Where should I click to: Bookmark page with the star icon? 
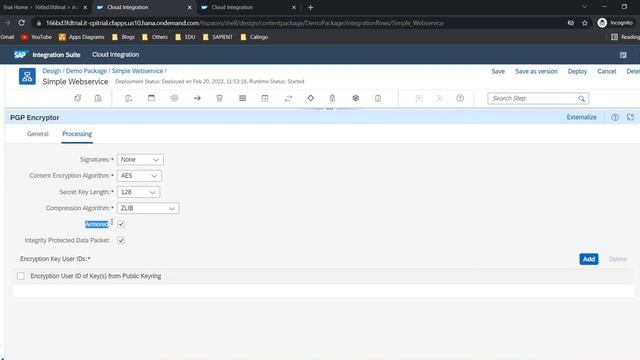[x=584, y=23]
